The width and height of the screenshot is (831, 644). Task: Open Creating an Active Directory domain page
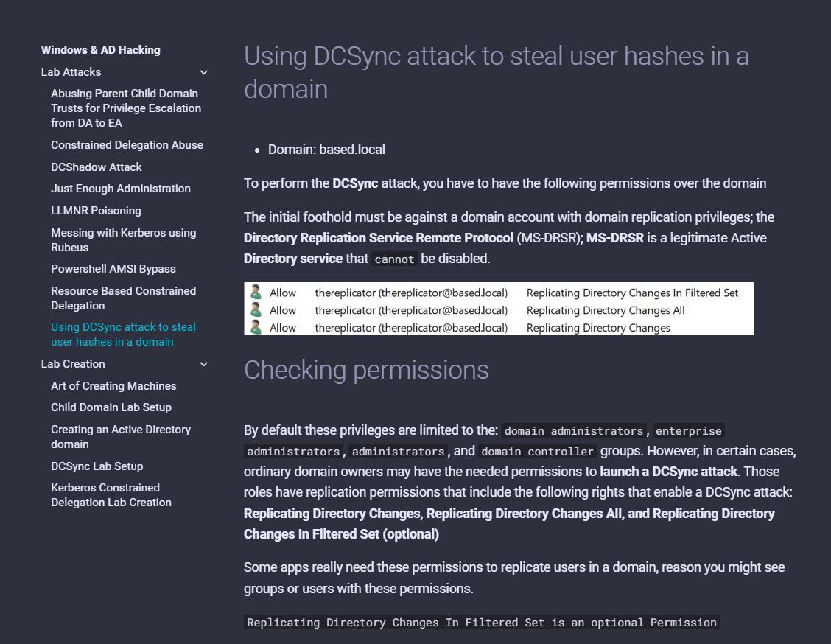[x=121, y=437]
